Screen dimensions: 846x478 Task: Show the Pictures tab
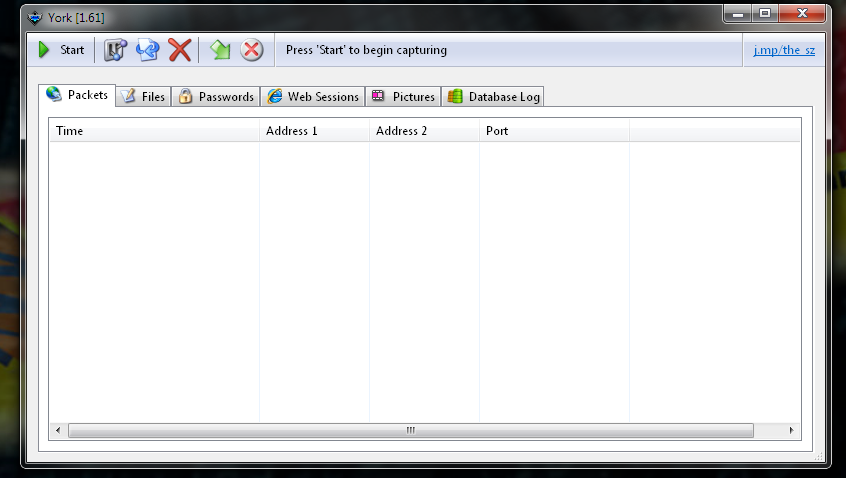(x=404, y=97)
